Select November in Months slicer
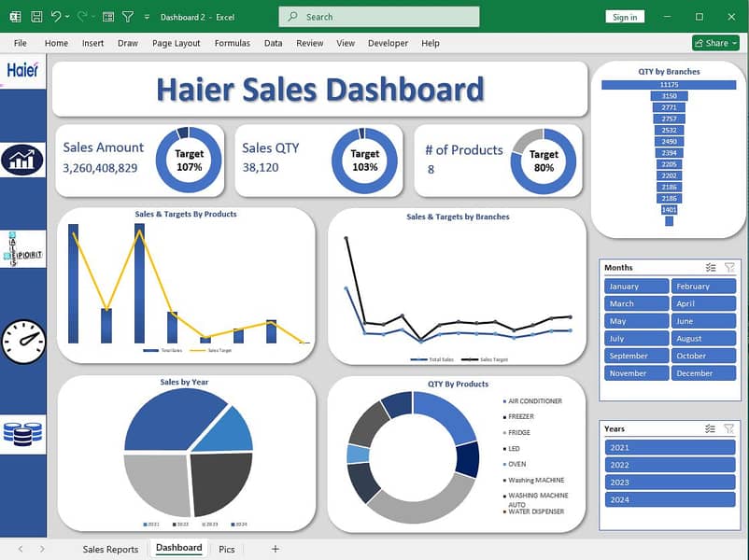 click(636, 373)
